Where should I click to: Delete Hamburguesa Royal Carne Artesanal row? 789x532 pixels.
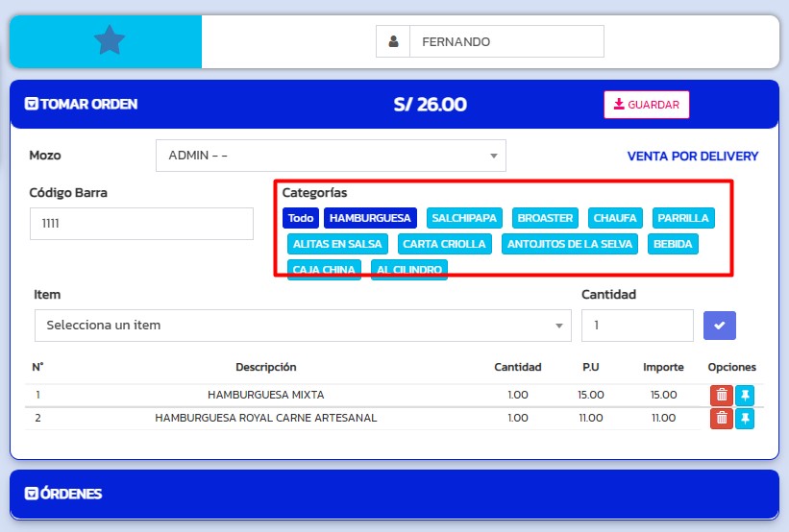point(721,419)
